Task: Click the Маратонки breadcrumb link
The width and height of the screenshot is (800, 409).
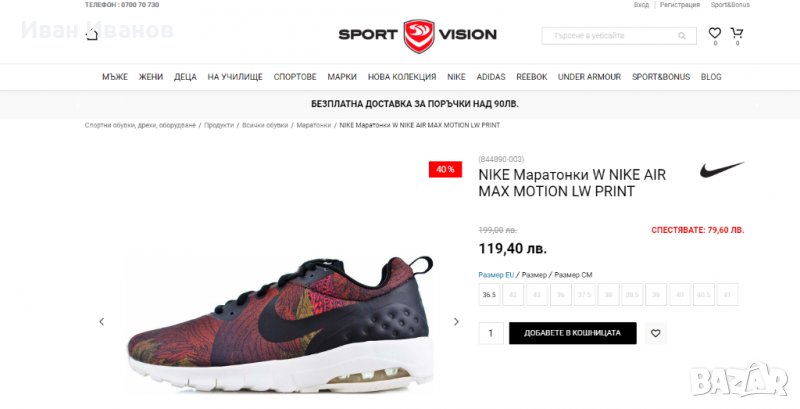Action: [x=314, y=125]
